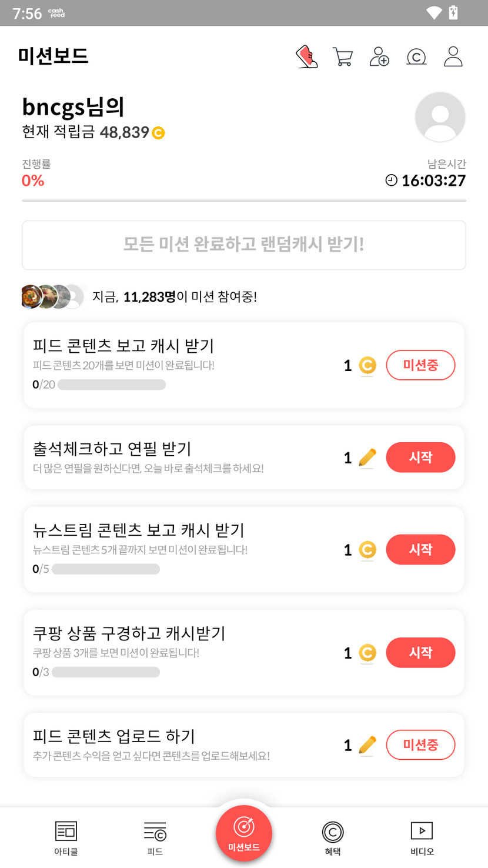The width and height of the screenshot is (488, 868).
Task: Tap the gray profile avatar picture
Action: [440, 117]
